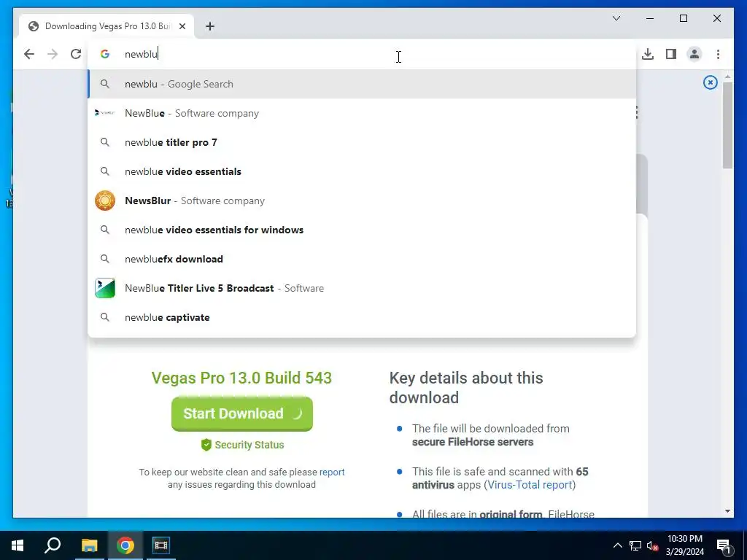Open a new tab with the plus button
Image resolution: width=747 pixels, height=560 pixels.
(210, 26)
